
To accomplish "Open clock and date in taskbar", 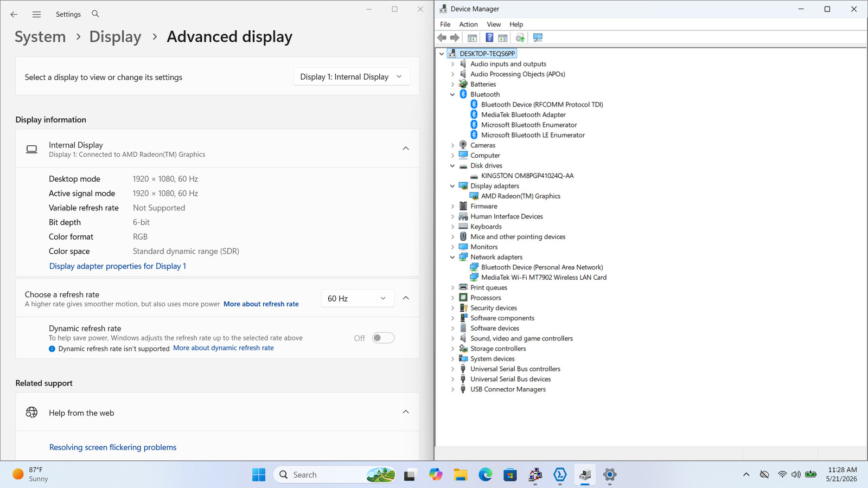I will [x=842, y=474].
